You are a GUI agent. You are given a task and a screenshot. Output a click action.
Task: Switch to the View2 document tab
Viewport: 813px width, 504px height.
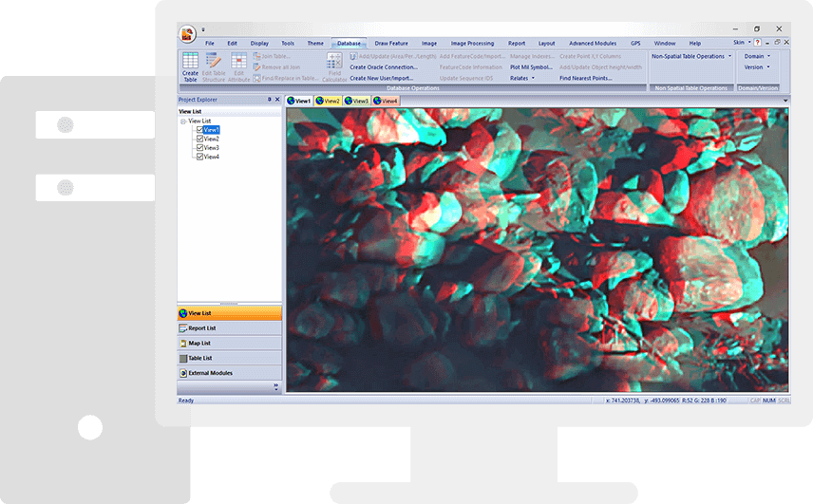[328, 101]
